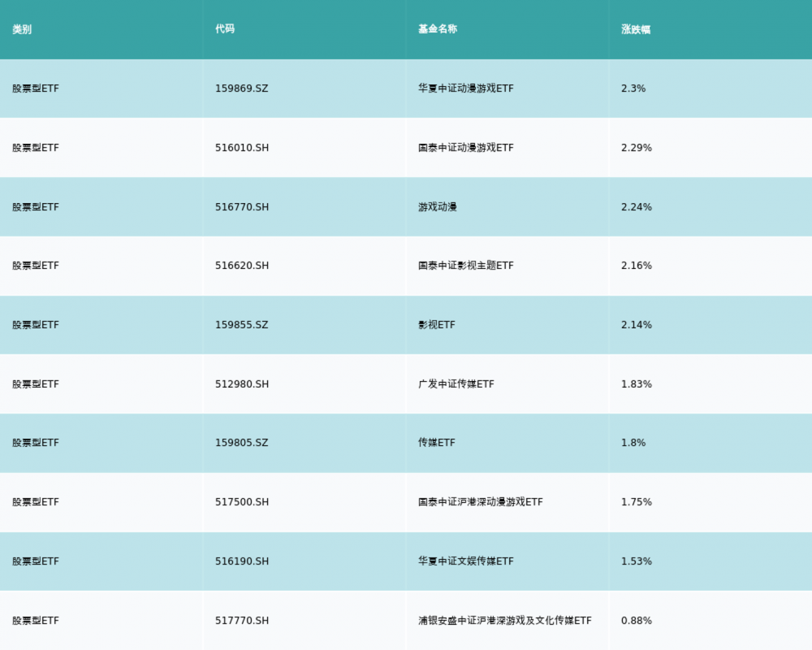Click the 2.24% change value
Screen dimensions: 812x650
pyautogui.click(x=637, y=207)
